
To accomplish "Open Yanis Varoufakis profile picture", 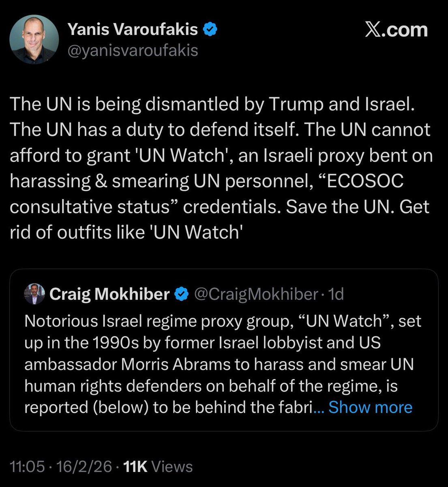I will click(34, 39).
